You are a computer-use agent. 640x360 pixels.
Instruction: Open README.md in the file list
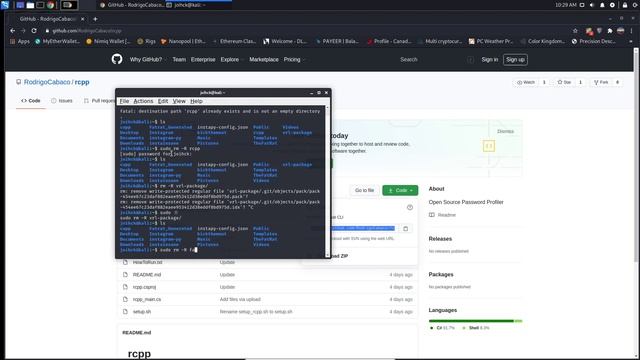click(x=147, y=275)
